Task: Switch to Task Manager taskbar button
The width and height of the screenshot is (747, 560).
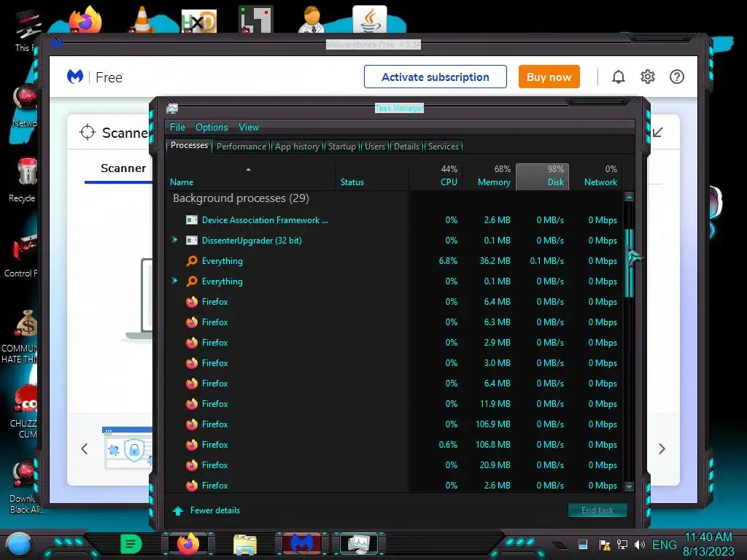Action: pyautogui.click(x=359, y=544)
